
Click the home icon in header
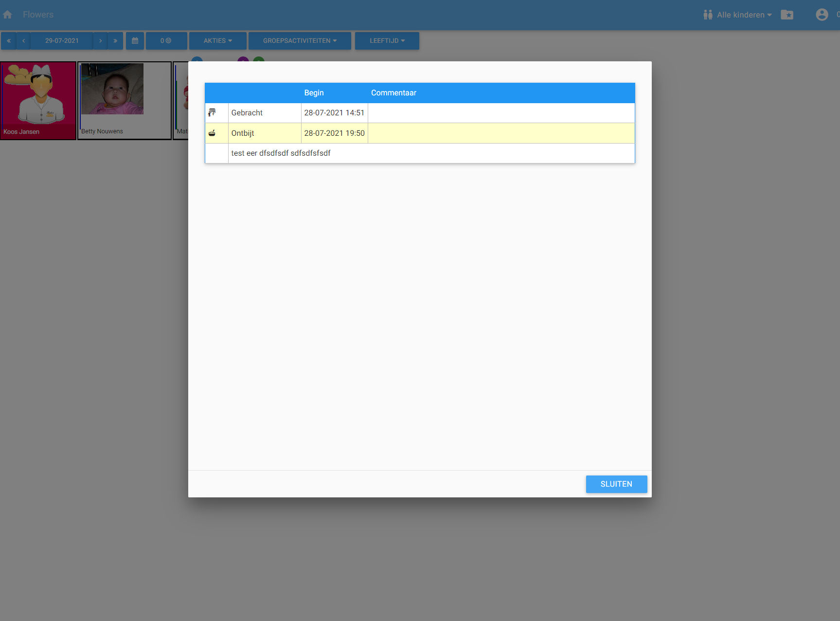(7, 15)
